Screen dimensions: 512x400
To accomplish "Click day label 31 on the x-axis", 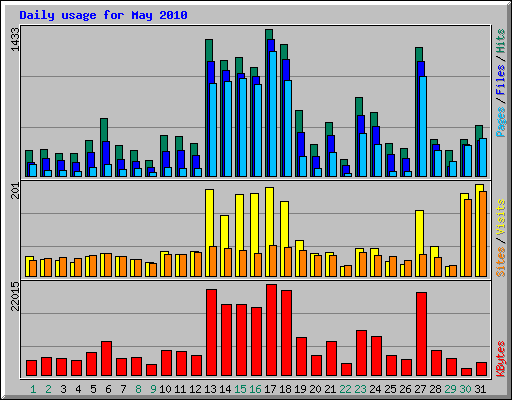I will [480, 389].
